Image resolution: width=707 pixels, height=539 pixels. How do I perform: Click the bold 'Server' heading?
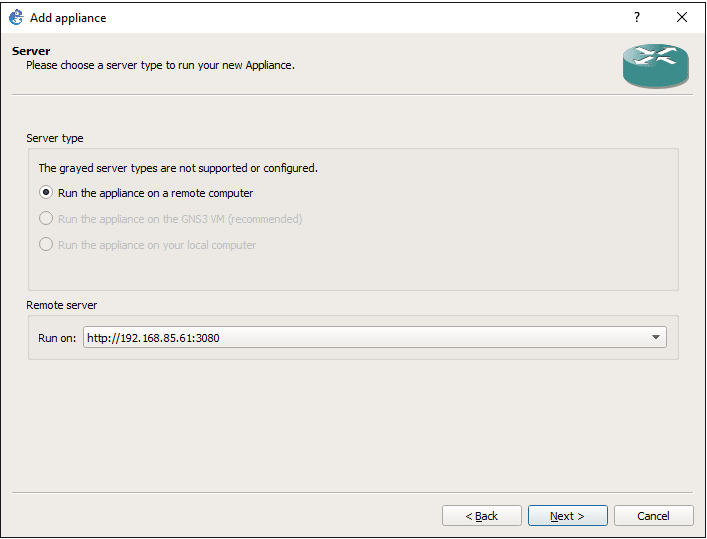31,51
